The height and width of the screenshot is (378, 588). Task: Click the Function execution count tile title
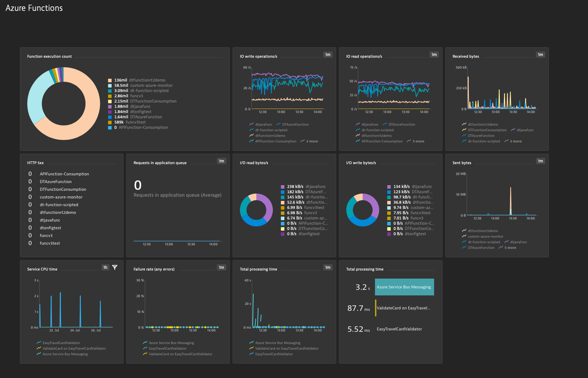coord(49,56)
